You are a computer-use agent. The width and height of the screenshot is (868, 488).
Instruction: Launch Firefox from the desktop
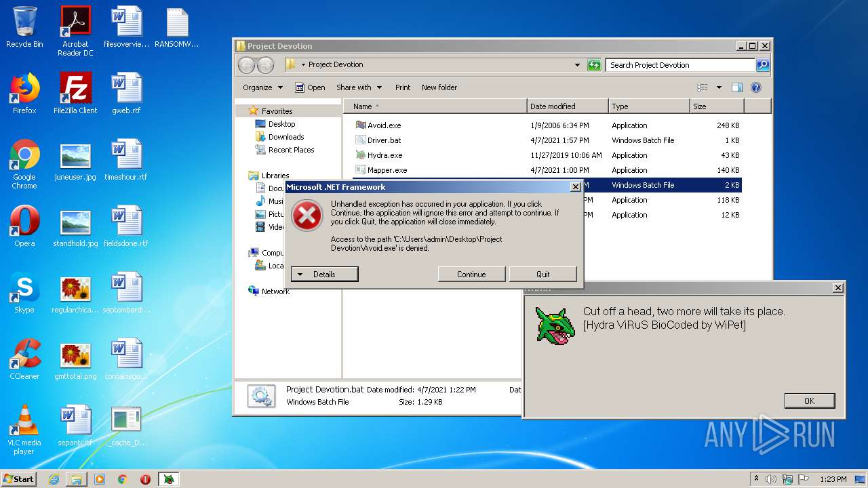point(24,94)
